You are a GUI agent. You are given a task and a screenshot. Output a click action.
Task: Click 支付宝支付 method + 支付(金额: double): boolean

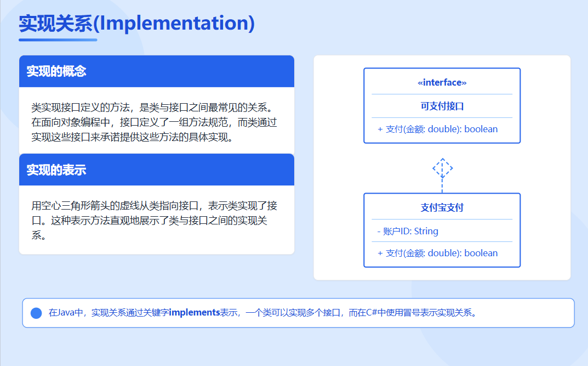438,254
